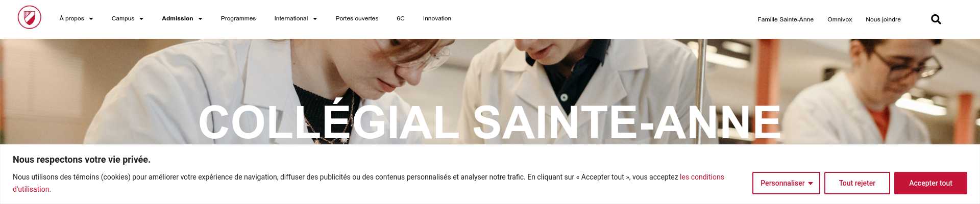Open the search magnifier icon
This screenshot has height=204, width=980.
click(x=936, y=19)
